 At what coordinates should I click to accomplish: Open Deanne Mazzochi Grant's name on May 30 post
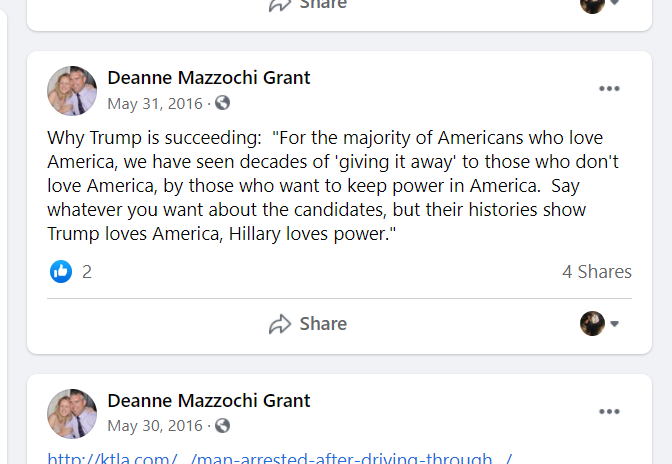[208, 400]
